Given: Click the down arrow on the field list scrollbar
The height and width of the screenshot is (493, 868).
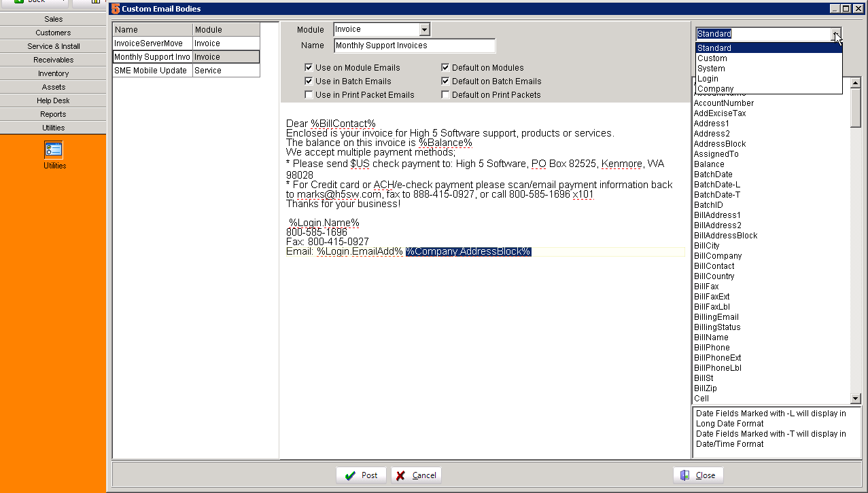Looking at the screenshot, I should pos(854,399).
